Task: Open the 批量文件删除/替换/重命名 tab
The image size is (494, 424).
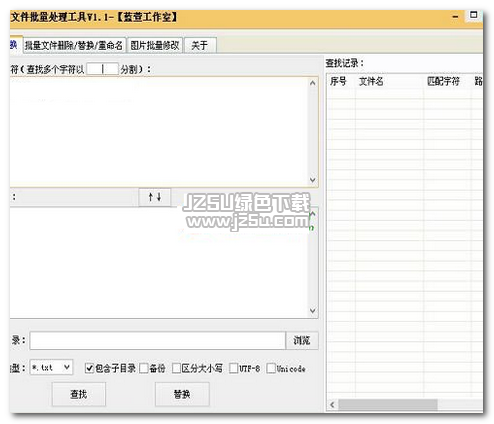Action: [74, 45]
